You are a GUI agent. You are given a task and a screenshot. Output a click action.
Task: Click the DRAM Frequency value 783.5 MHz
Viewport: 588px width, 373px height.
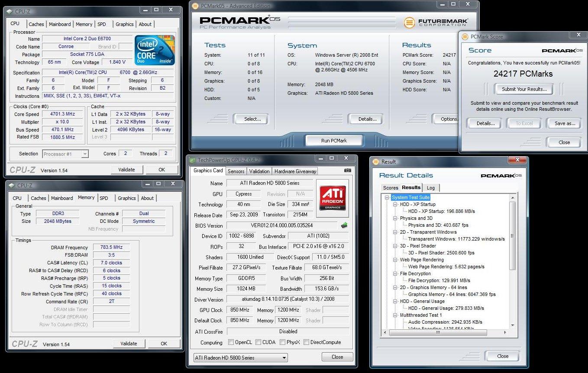pos(111,248)
